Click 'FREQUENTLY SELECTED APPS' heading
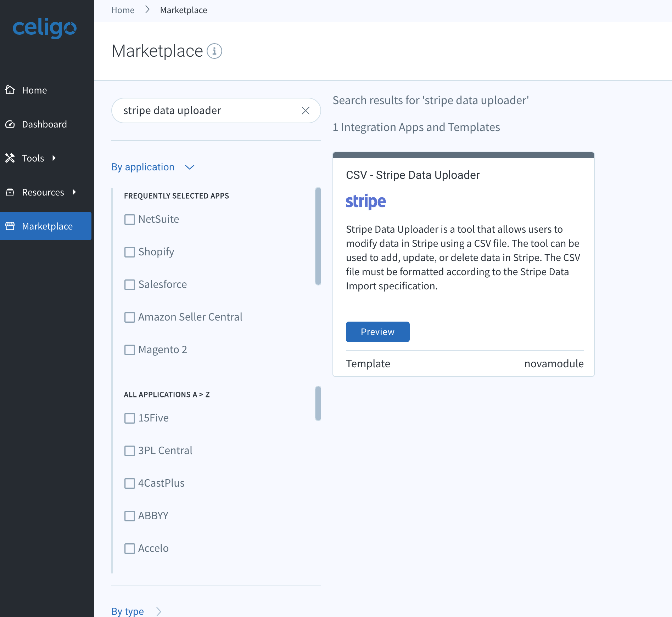Screen dimensions: 672x617 click(176, 196)
